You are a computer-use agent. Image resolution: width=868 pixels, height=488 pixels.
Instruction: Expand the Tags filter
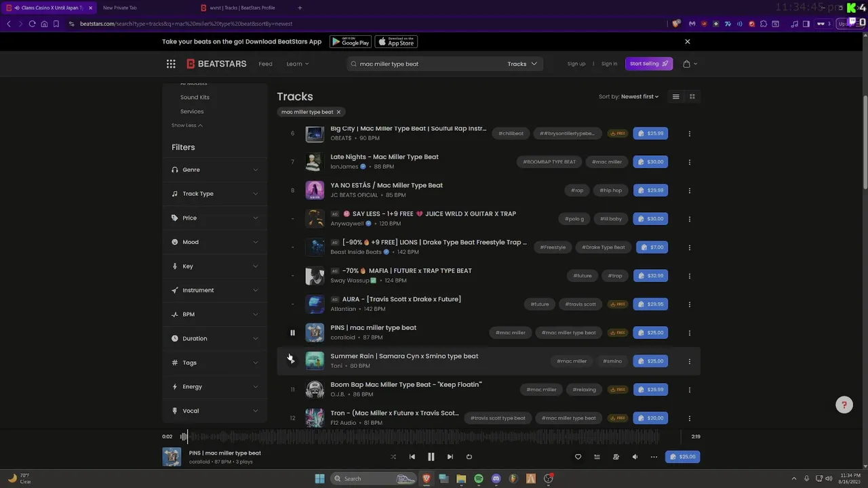tap(215, 363)
